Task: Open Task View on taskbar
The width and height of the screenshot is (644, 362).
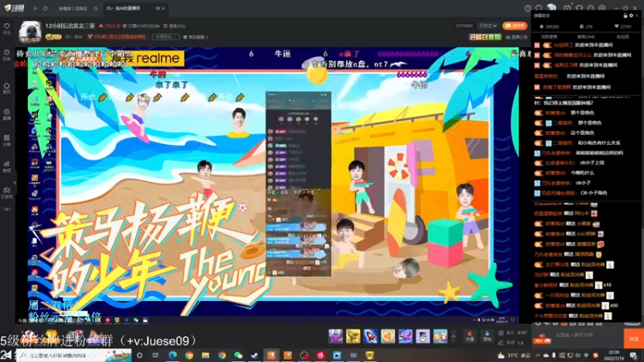Action: click(x=155, y=355)
